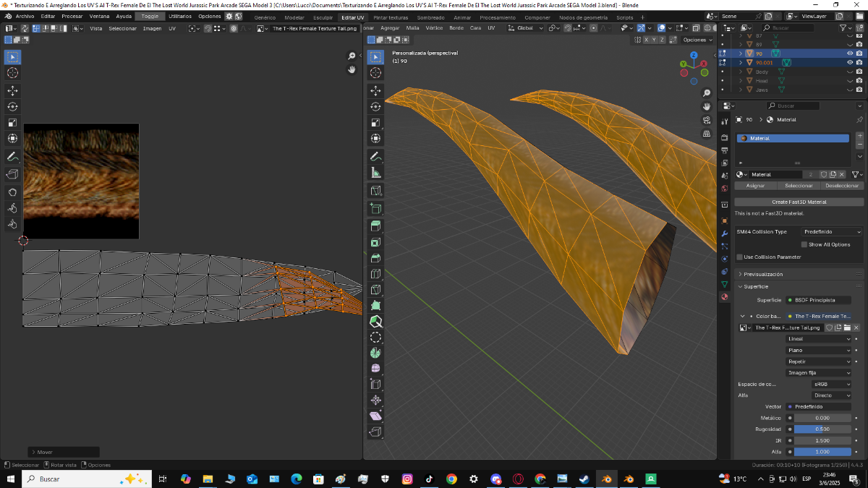
Task: Click the pan hand icon in 3D viewport
Action: coord(707,106)
